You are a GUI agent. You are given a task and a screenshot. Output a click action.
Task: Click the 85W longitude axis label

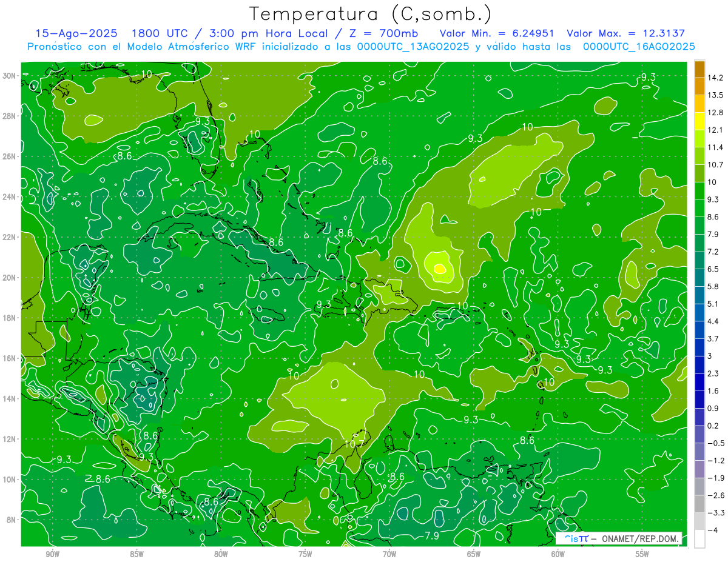coord(136,555)
